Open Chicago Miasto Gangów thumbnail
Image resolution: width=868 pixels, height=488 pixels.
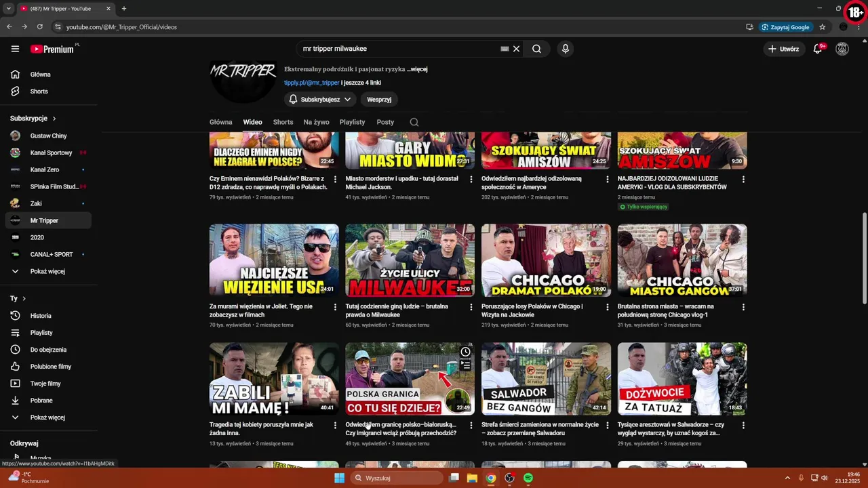tap(682, 260)
